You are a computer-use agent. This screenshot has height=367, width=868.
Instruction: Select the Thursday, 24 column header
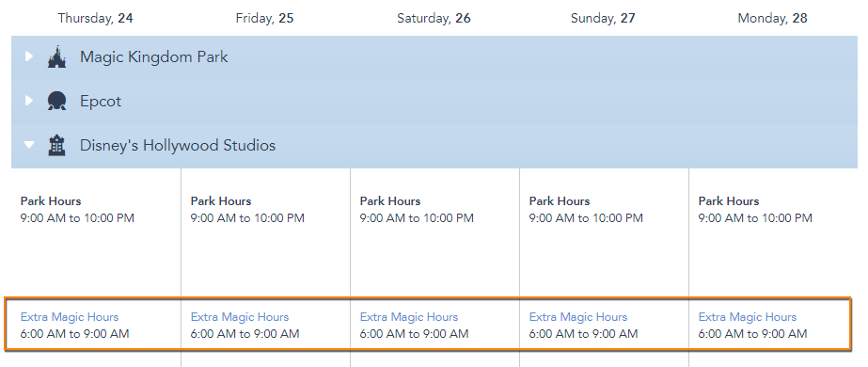pos(95,18)
